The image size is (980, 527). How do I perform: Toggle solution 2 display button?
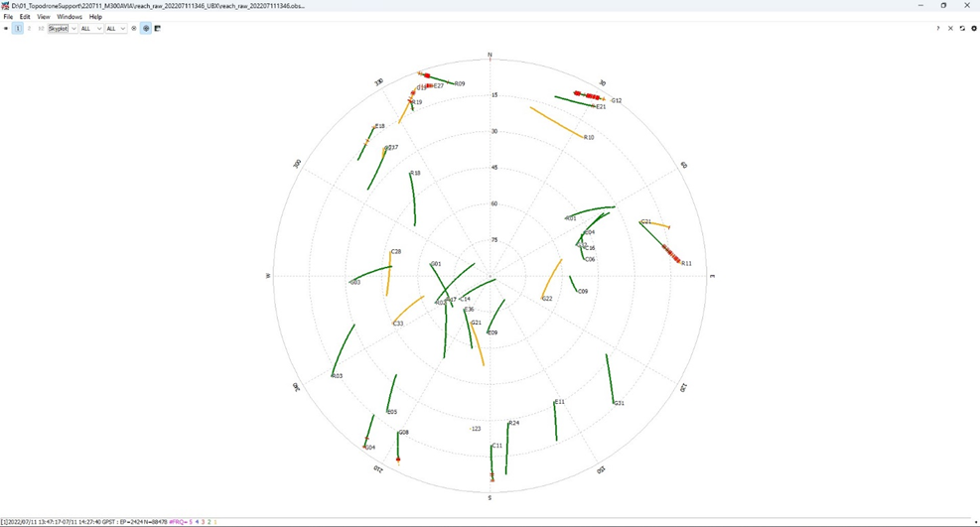click(29, 29)
